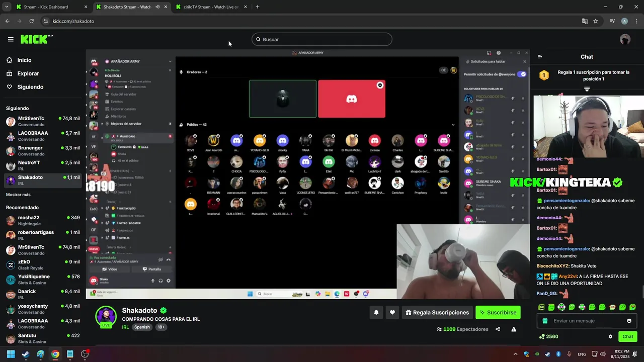Open a new browser tab
Viewport: 644px width, 362px height.
(x=257, y=7)
